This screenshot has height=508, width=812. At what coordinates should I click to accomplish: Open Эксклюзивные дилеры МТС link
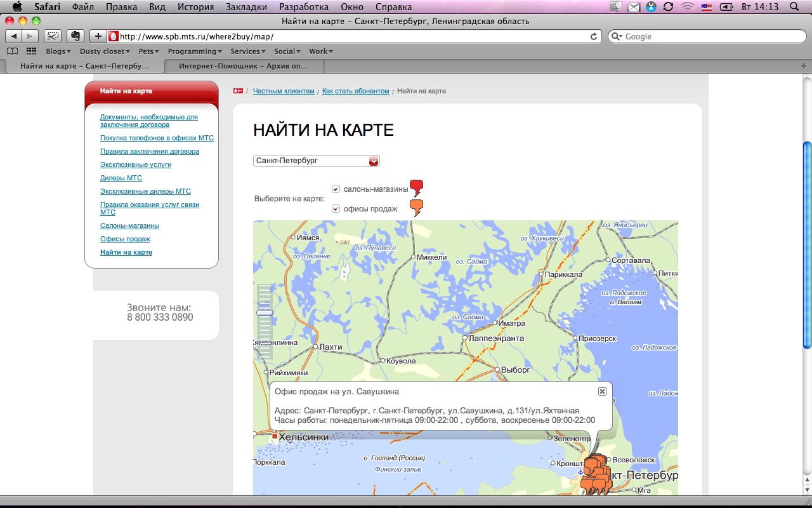point(145,191)
